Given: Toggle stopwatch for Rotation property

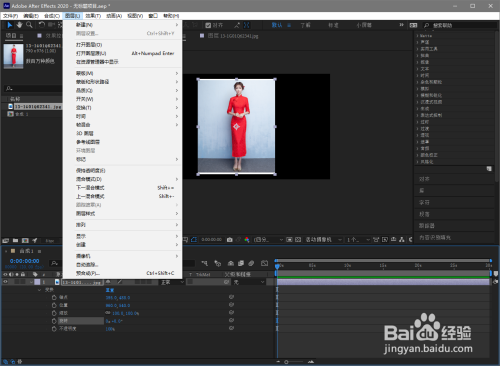Looking at the screenshot, I should 54,321.
